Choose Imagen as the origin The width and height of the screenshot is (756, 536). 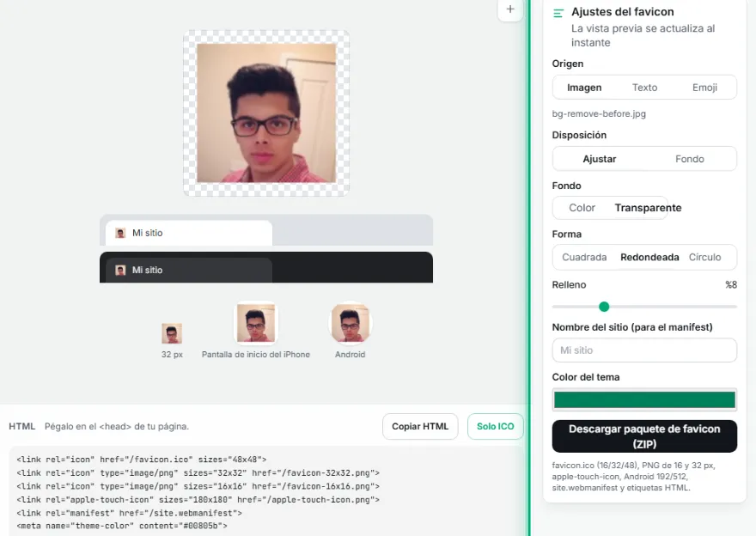click(x=584, y=88)
